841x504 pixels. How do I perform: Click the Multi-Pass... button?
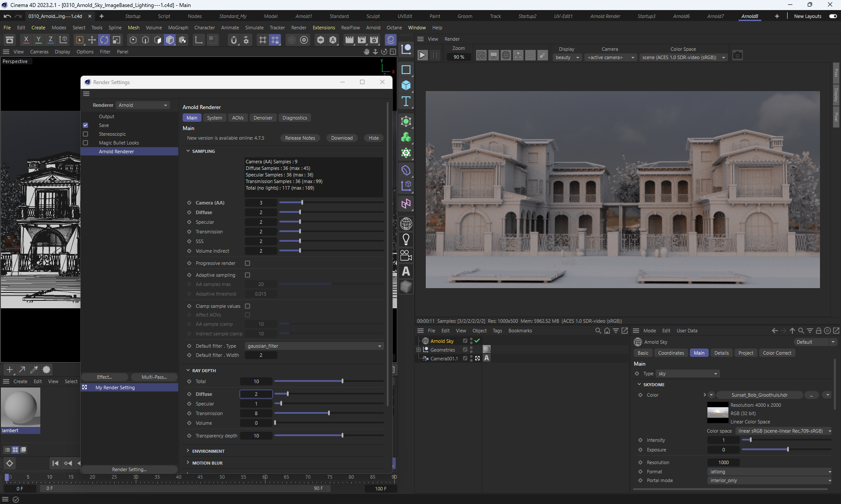click(154, 377)
